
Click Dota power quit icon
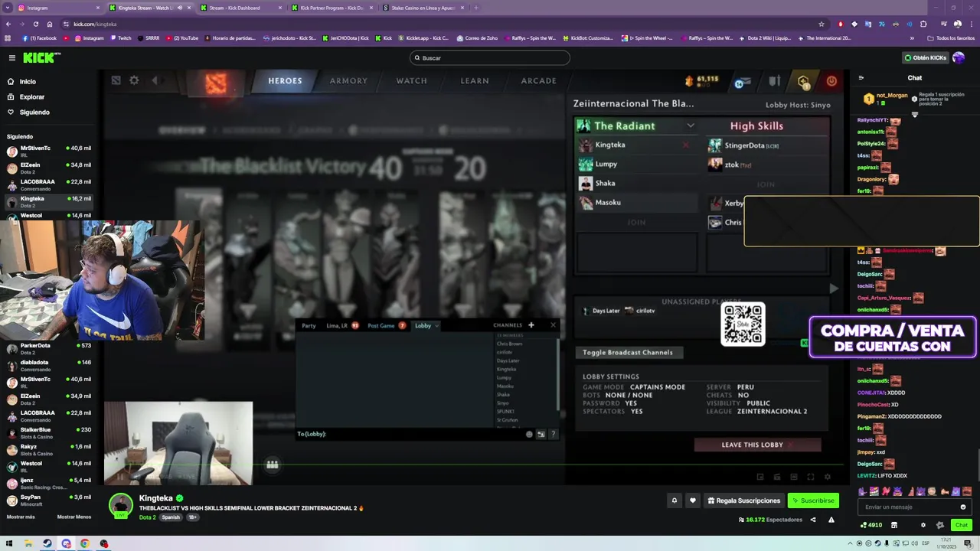(831, 80)
